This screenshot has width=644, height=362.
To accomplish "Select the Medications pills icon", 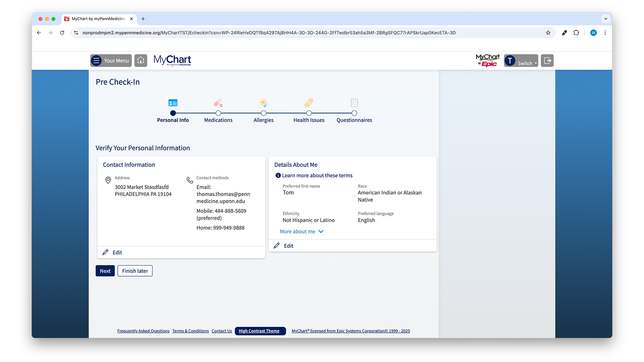I will click(218, 103).
